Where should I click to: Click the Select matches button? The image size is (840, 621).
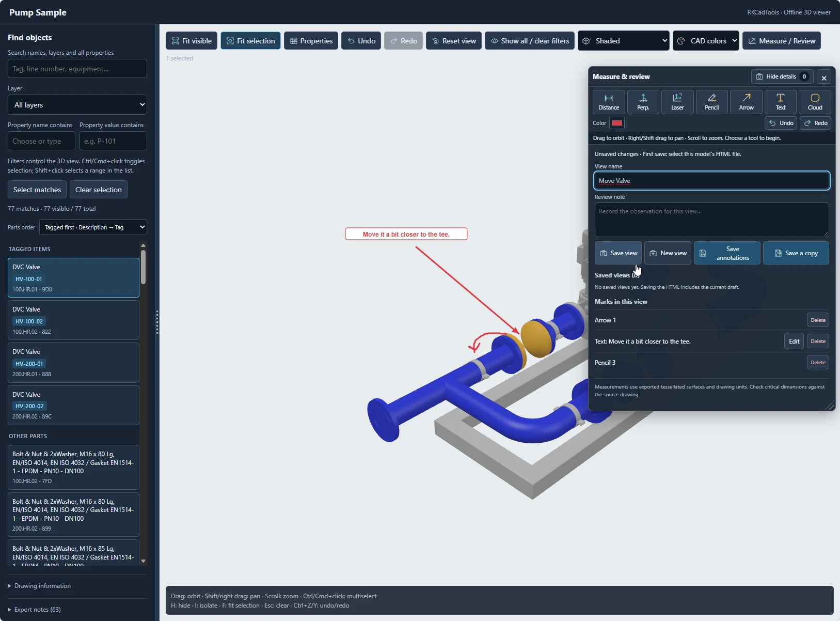pos(37,190)
